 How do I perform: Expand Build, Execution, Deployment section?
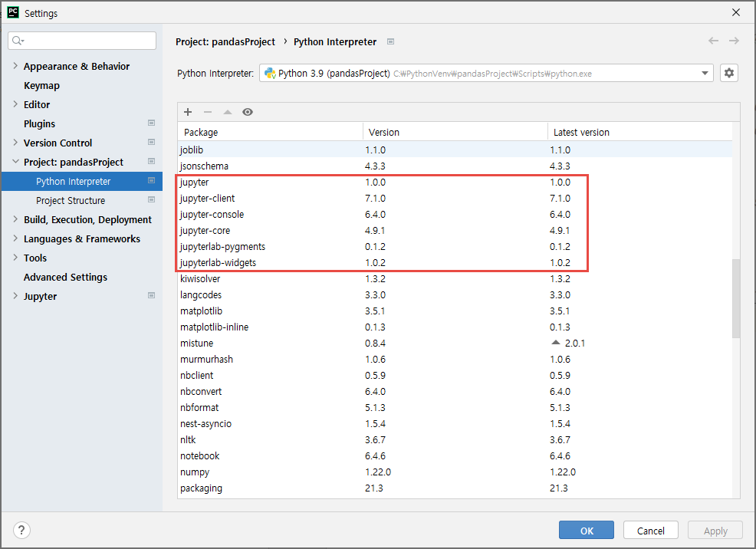pos(15,219)
